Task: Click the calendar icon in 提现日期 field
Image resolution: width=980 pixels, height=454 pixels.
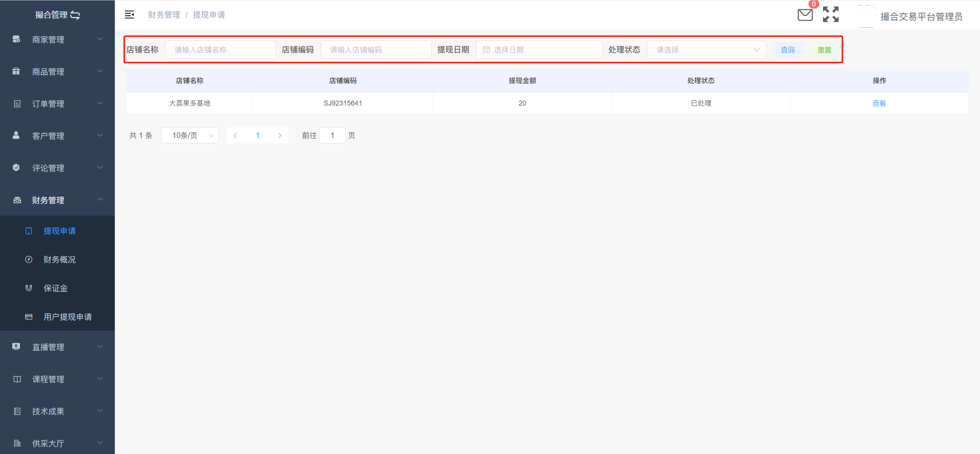Action: [x=486, y=50]
